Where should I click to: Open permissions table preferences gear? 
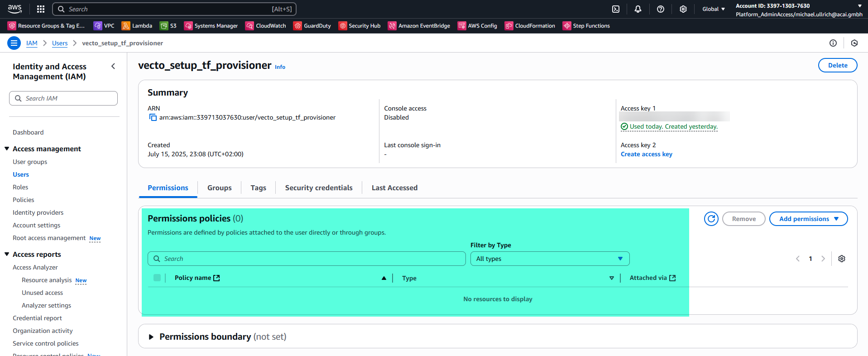point(842,259)
